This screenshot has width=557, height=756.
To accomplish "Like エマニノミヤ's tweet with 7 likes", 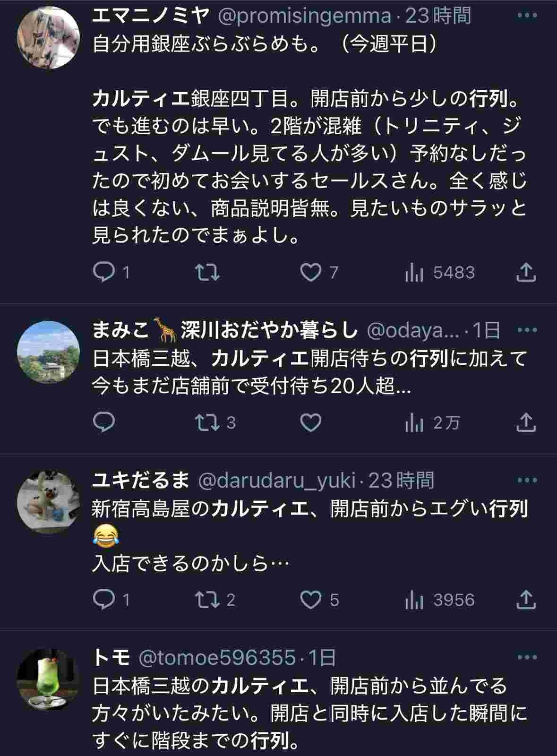I will (x=311, y=273).
